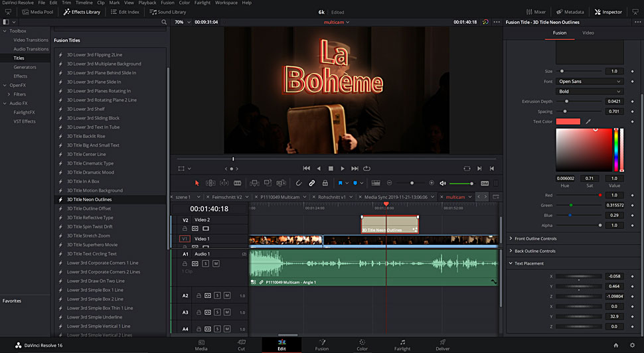Toggle the Inspector panel
This screenshot has height=353, width=644.
(608, 12)
